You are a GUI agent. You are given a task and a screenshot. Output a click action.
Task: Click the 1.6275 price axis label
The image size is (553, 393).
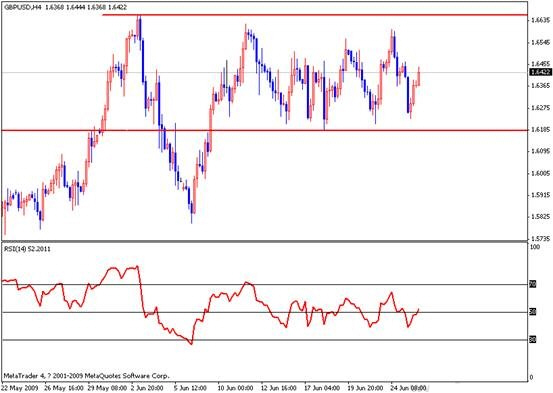point(540,108)
